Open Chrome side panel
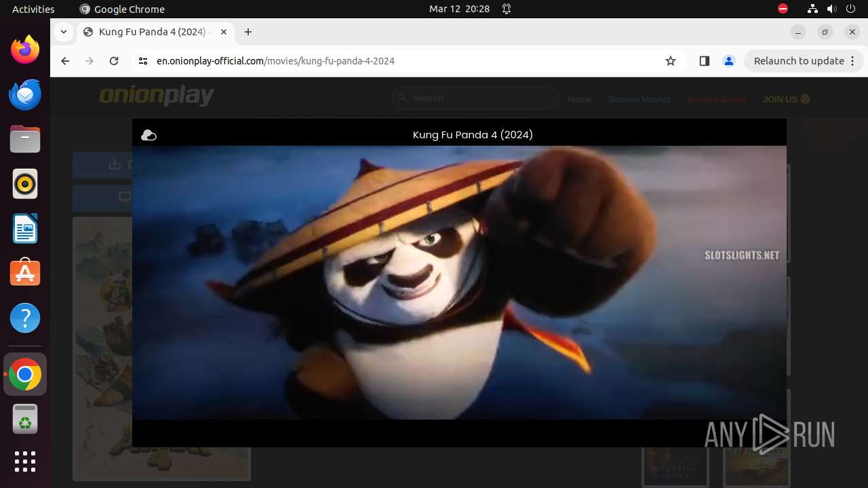Viewport: 868px width, 488px height. 704,61
